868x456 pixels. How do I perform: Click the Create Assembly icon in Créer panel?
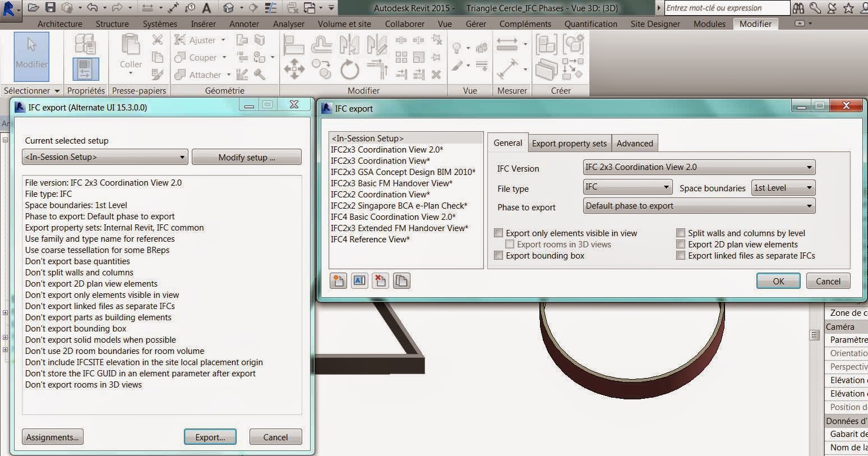[x=546, y=44]
